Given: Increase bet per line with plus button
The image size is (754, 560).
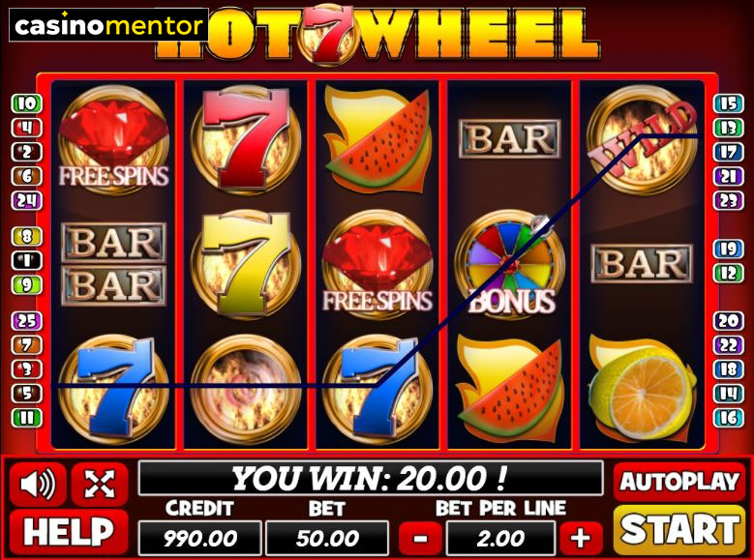Looking at the screenshot, I should click(x=580, y=538).
